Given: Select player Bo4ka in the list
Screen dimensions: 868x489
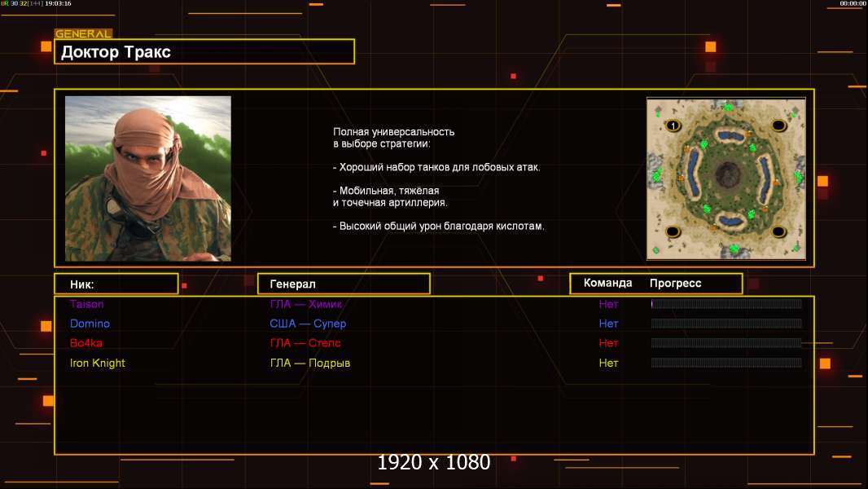Looking at the screenshot, I should [x=85, y=343].
